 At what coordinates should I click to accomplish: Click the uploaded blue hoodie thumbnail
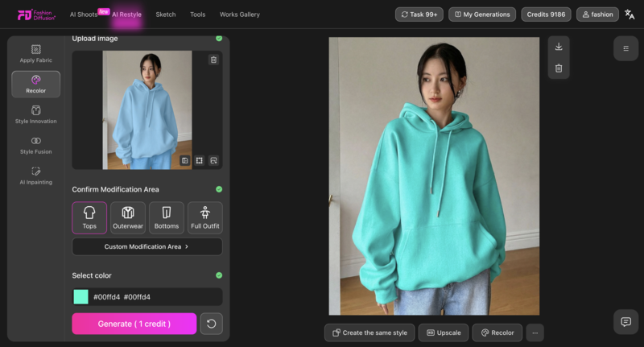coord(147,109)
